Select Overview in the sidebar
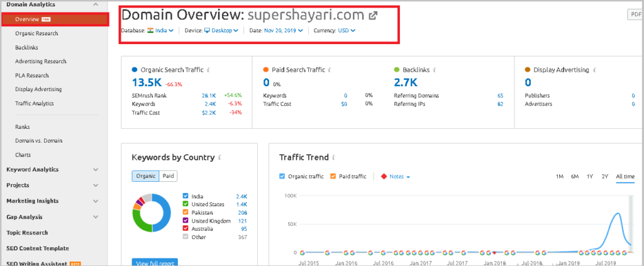This screenshot has height=266, width=644. click(55, 19)
